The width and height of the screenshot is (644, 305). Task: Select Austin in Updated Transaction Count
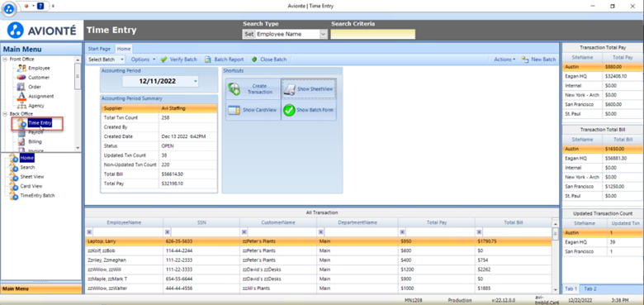point(603,232)
